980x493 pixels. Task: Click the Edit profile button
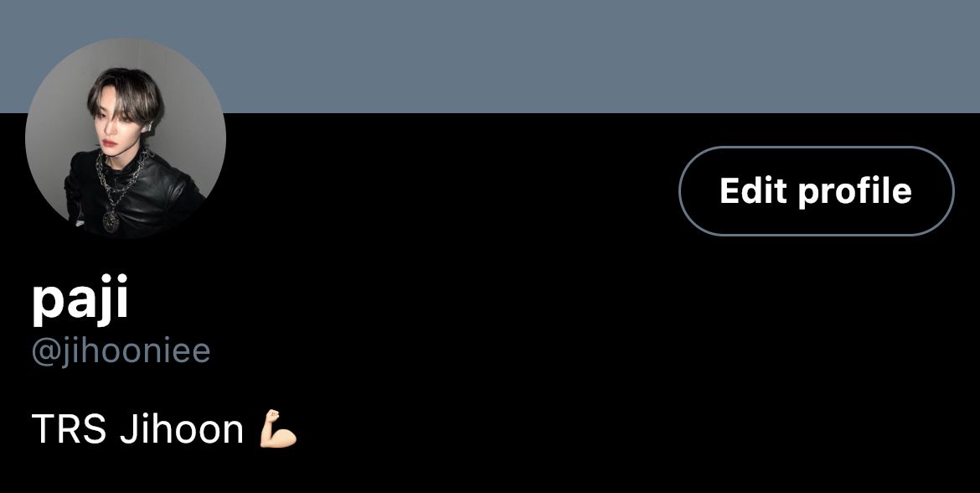pyautogui.click(x=817, y=191)
